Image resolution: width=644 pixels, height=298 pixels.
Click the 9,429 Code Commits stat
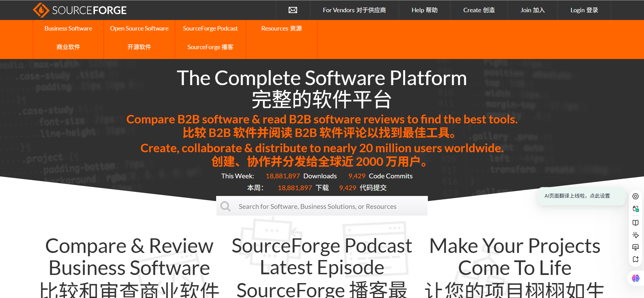click(x=380, y=176)
